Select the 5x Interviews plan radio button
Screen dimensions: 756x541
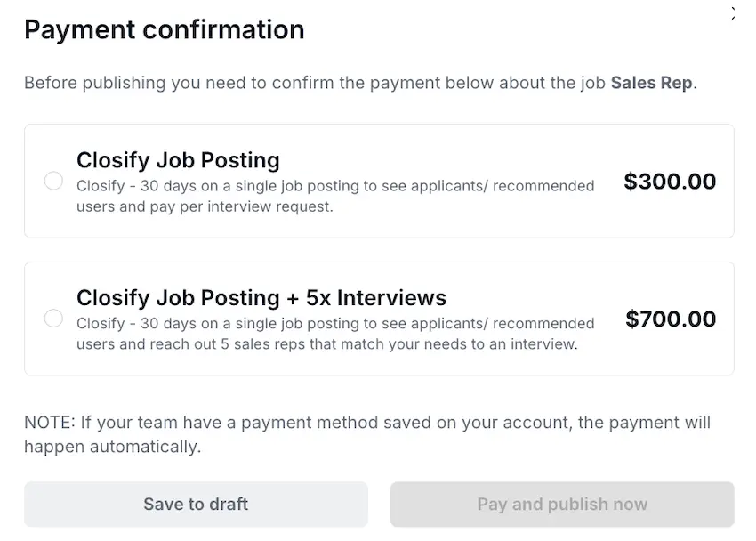[53, 319]
